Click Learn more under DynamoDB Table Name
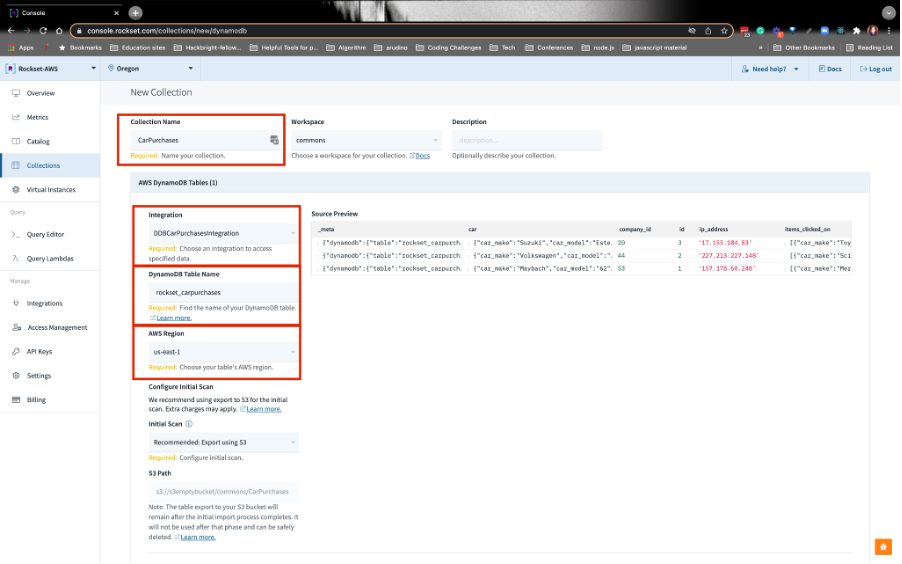The width and height of the screenshot is (902, 564). point(174,318)
